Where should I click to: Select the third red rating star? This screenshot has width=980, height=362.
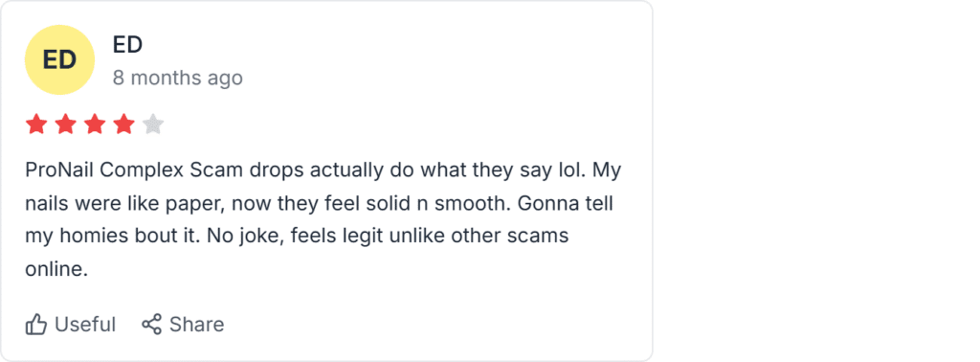pyautogui.click(x=95, y=124)
